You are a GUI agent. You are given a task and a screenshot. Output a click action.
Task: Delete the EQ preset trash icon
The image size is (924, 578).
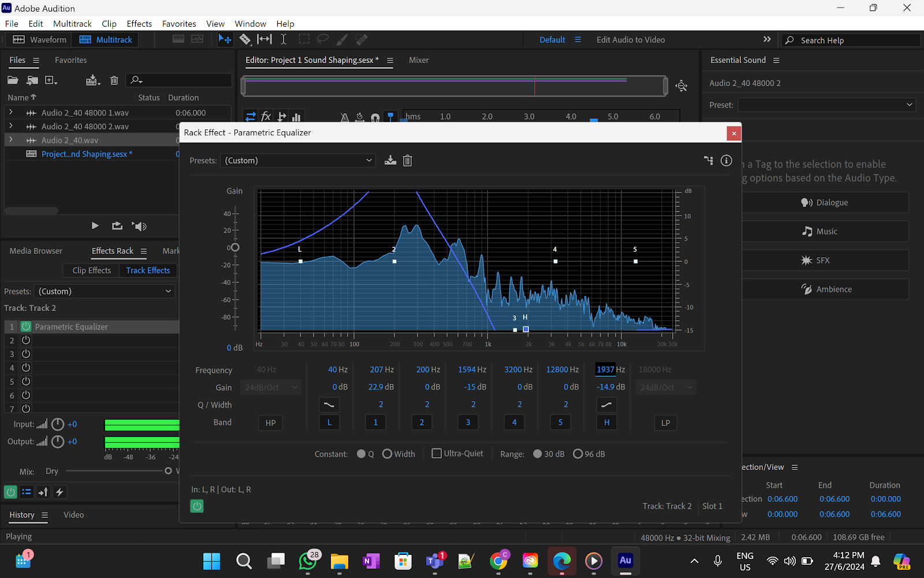click(407, 161)
